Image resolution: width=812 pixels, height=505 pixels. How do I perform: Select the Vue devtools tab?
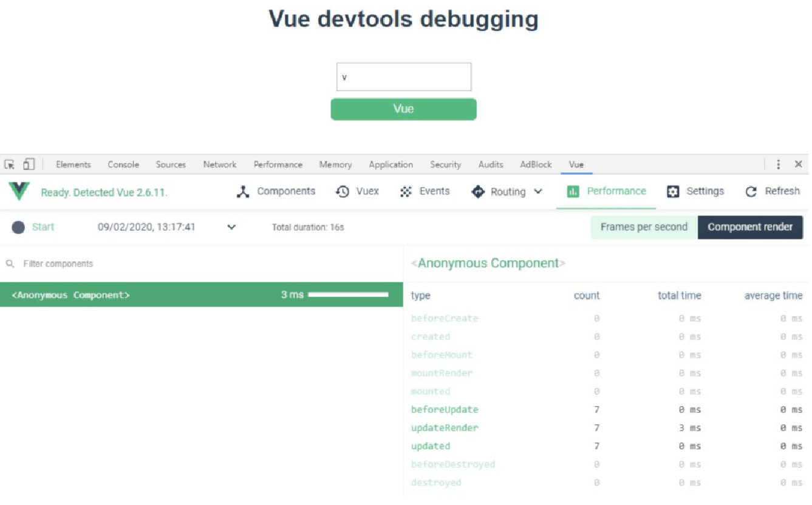576,164
